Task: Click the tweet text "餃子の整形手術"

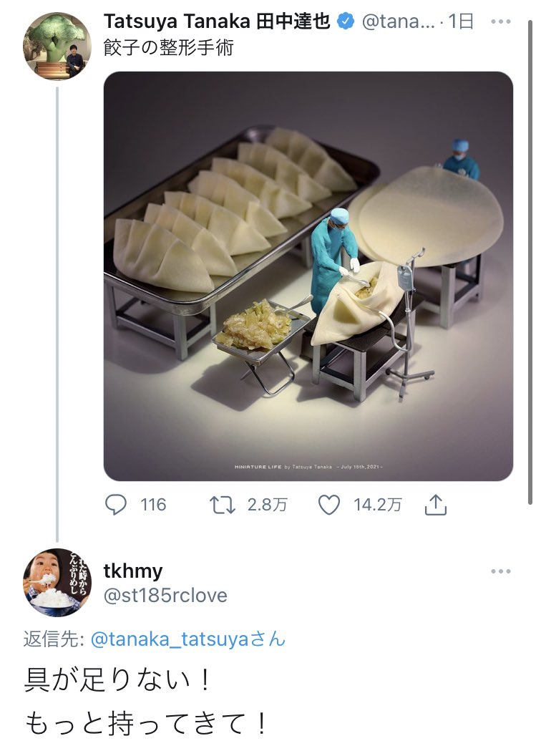Action: [169, 49]
